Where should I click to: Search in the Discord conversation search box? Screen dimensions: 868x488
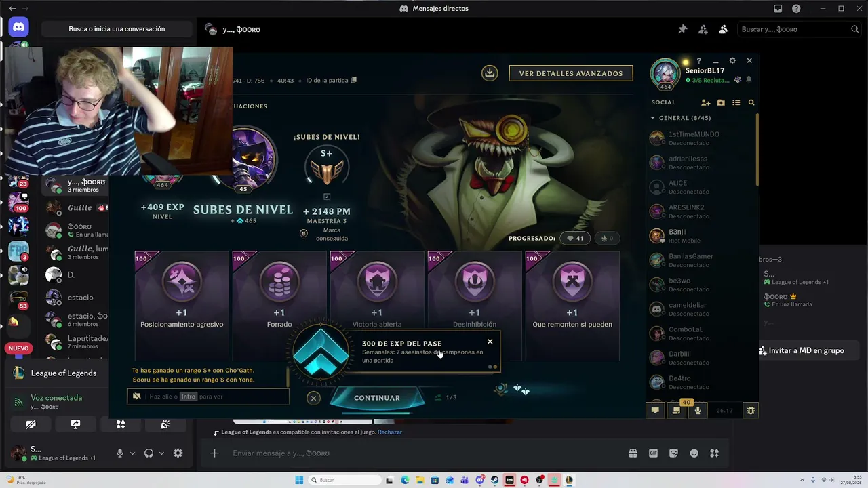pyautogui.click(x=800, y=29)
